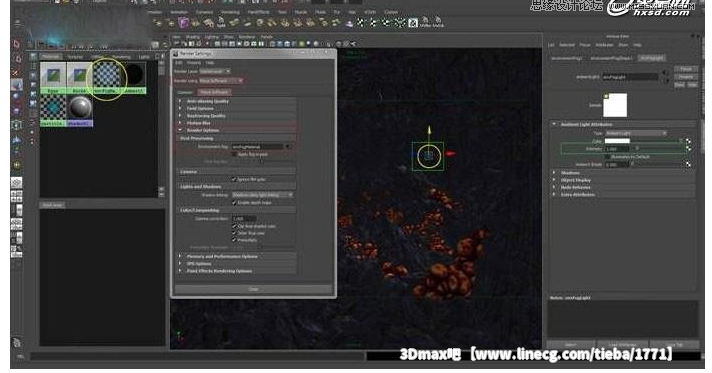Expand the Motion Blur section
The image size is (712, 373).
click(x=236, y=123)
